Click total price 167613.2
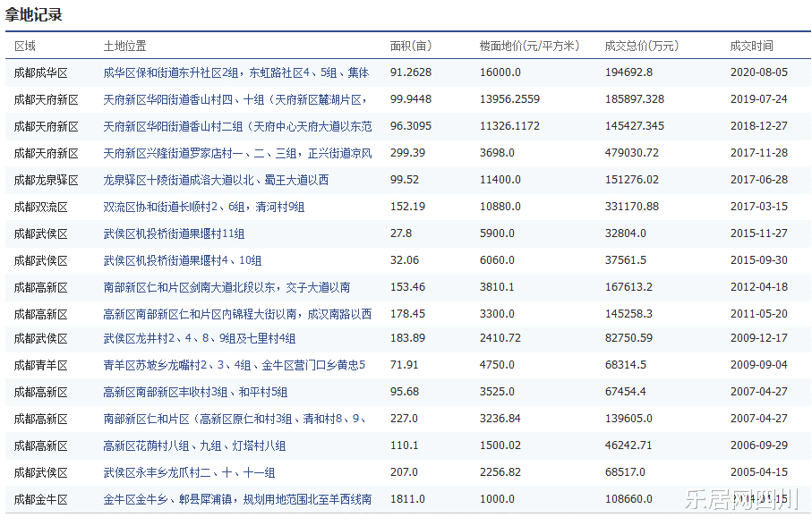812x526 pixels. click(628, 287)
